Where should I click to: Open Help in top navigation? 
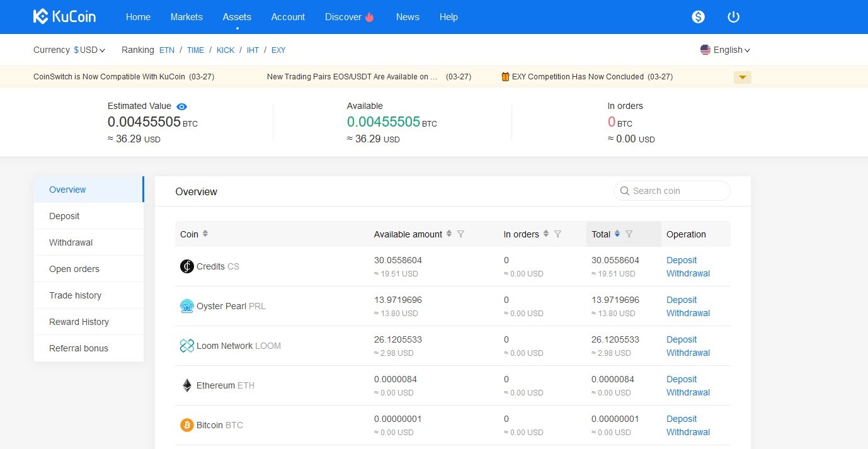448,17
